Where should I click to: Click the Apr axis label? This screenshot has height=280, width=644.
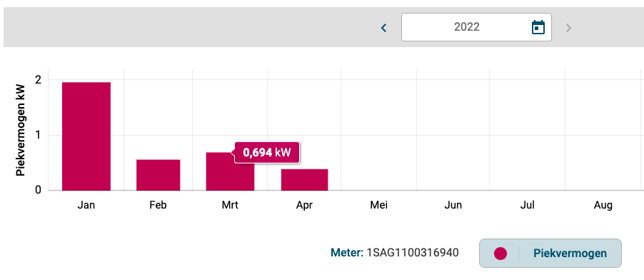304,205
